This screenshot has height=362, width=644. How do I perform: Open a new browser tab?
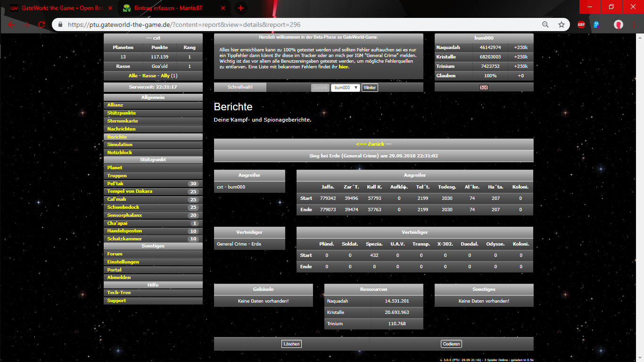click(x=240, y=8)
